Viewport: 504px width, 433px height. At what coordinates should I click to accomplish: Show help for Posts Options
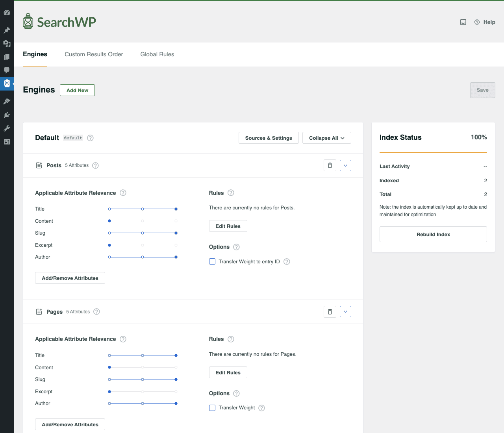(x=236, y=247)
